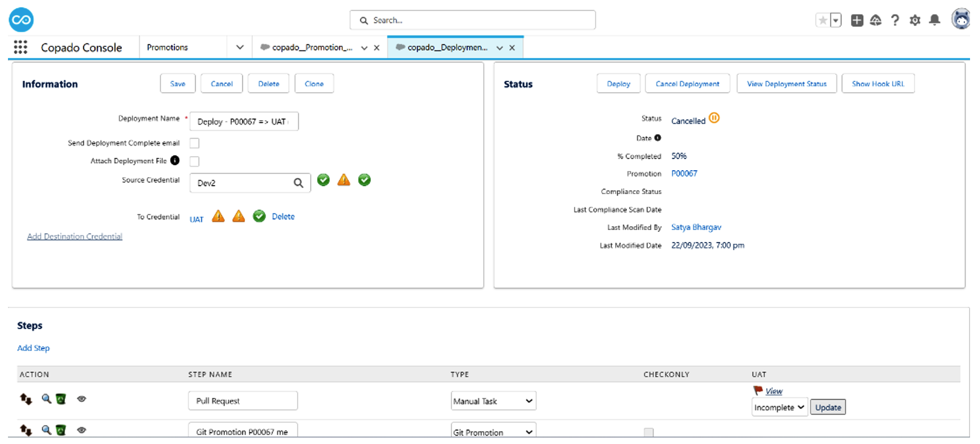980x444 pixels.
Task: Open the Git Promotion type dropdown
Action: pos(493,431)
